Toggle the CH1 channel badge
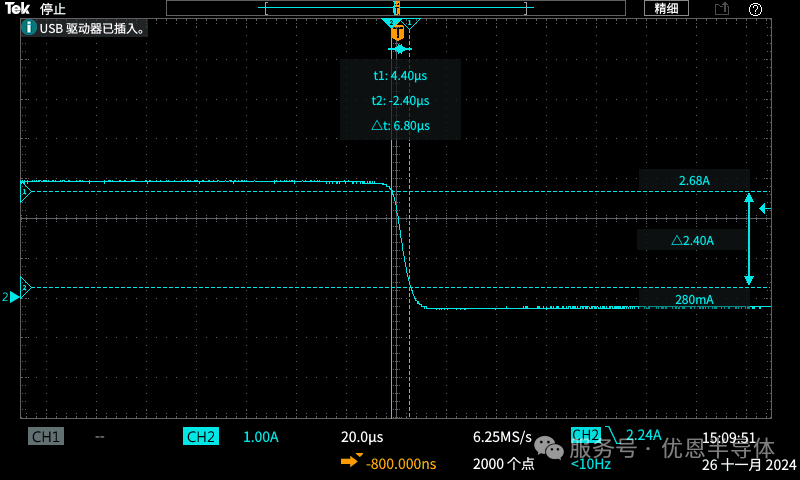Screen dimensions: 800x480 pos(46,437)
